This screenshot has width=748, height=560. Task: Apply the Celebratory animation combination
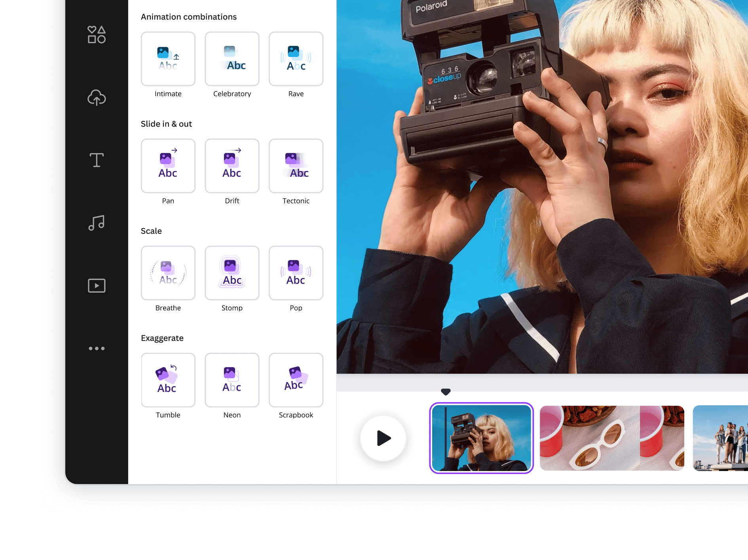[232, 59]
